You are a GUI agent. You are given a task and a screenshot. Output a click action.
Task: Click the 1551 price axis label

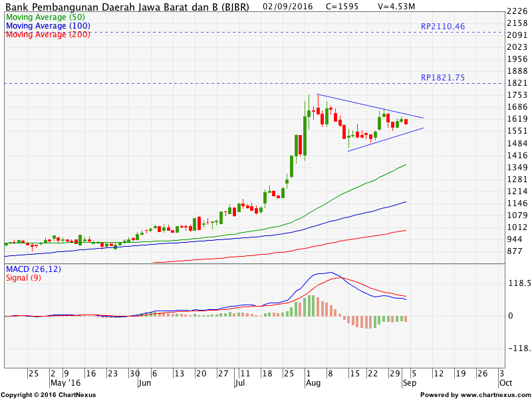[x=517, y=131]
